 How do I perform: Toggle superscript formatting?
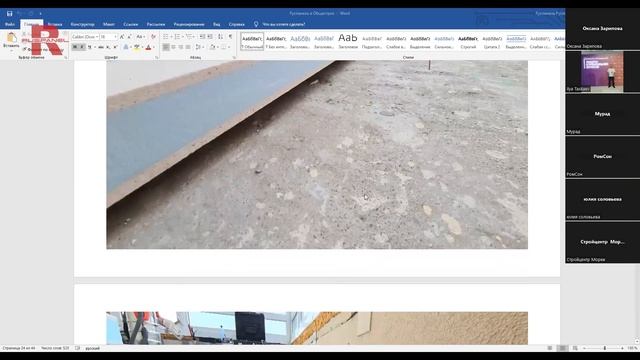115,47
